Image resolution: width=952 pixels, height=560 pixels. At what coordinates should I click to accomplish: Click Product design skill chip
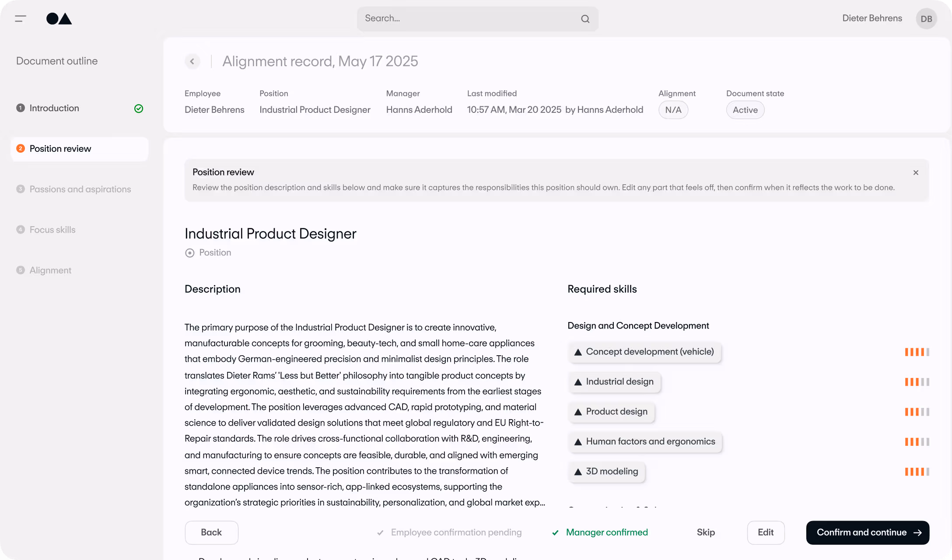tap(611, 412)
